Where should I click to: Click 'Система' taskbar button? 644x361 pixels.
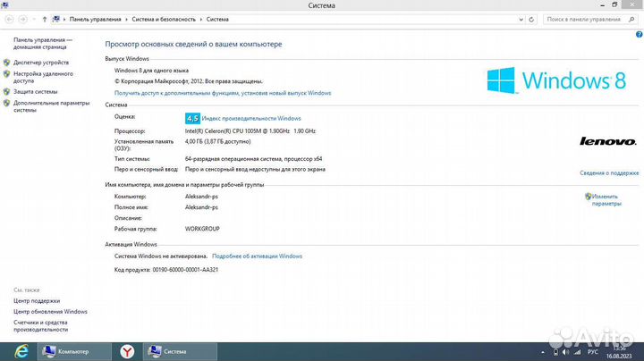pyautogui.click(x=180, y=351)
